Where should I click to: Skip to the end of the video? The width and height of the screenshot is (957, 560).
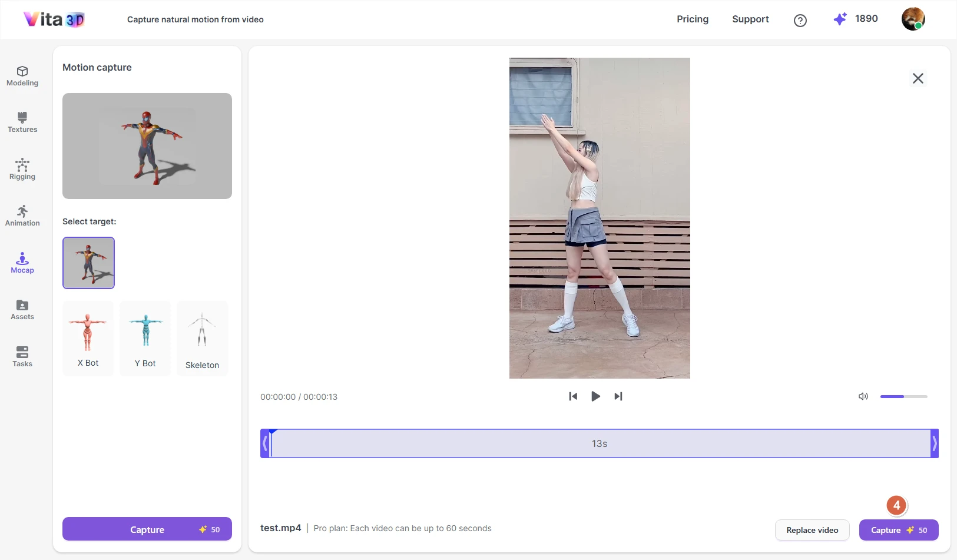[618, 396]
